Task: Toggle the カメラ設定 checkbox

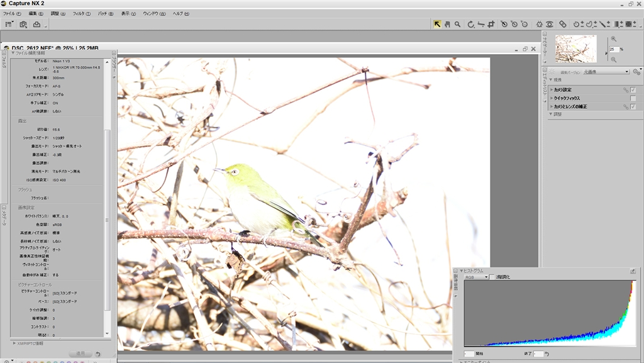Action: tap(633, 89)
